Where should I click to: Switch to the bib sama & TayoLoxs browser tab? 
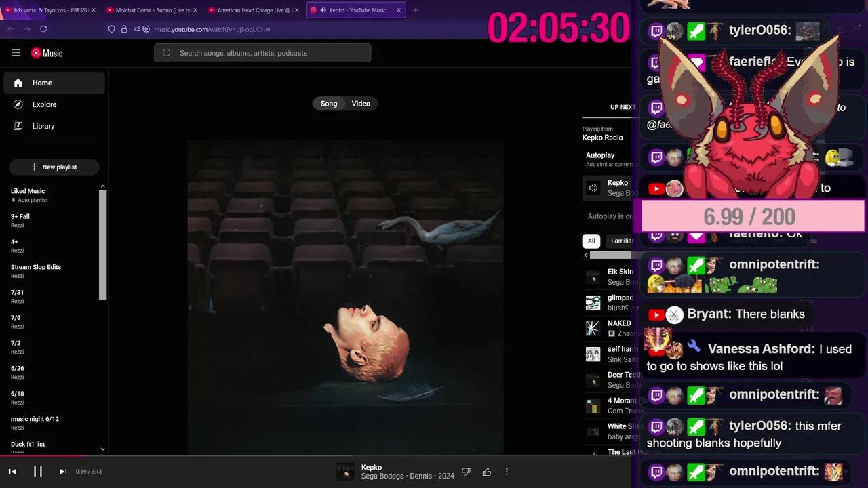coord(49,10)
